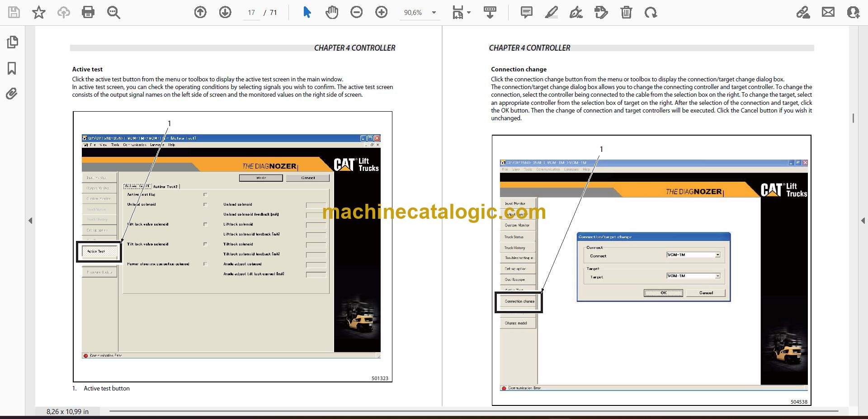
Task: Click the horizontal scrollbar at the bottom
Action: 474,411
